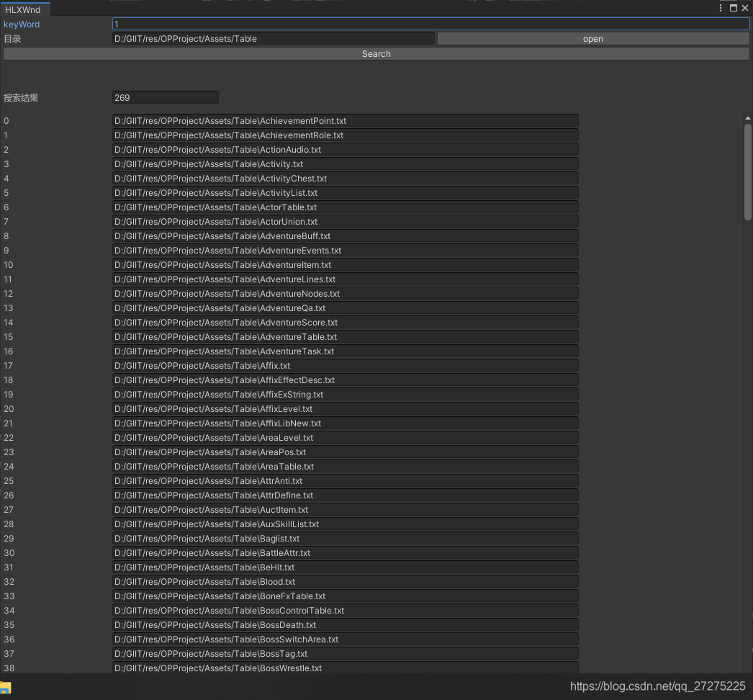
Task: Click the results list vertical scrollbar
Action: (x=748, y=172)
